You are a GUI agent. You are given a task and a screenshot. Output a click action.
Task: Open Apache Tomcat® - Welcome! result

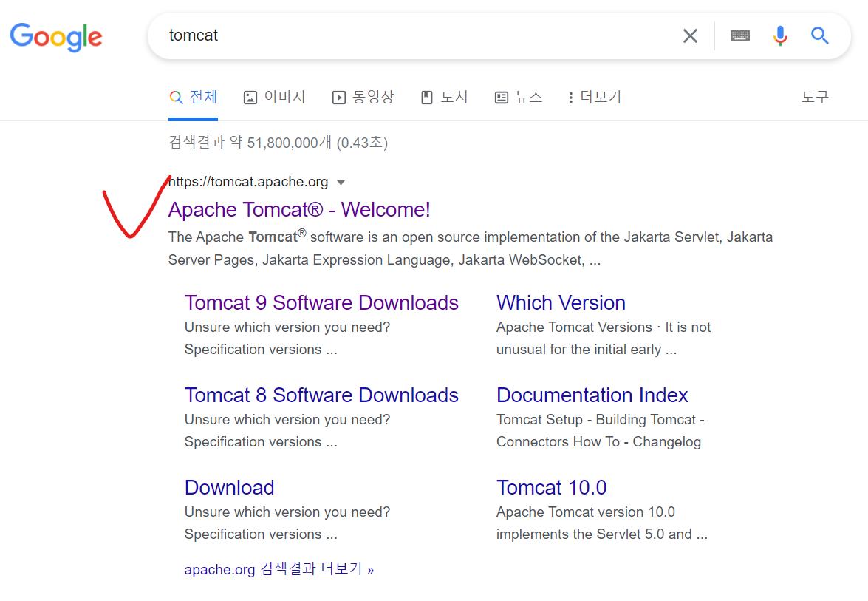pos(299,210)
